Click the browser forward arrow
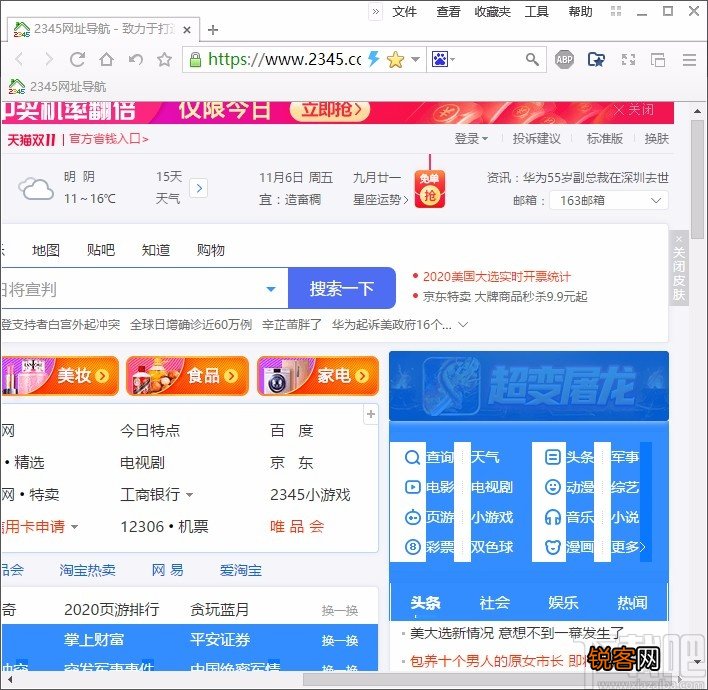This screenshot has height=690, width=708. 49,59
